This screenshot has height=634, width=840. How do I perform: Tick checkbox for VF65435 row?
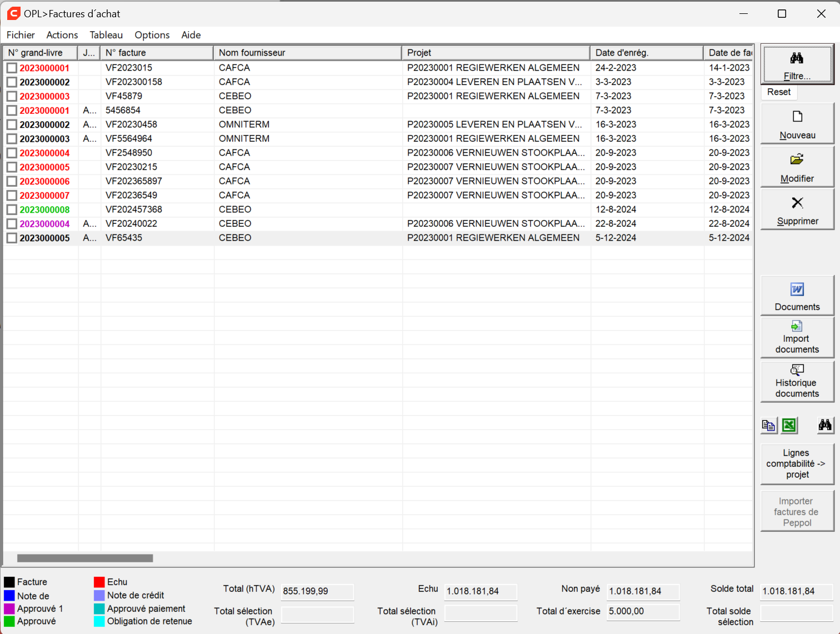coord(12,238)
